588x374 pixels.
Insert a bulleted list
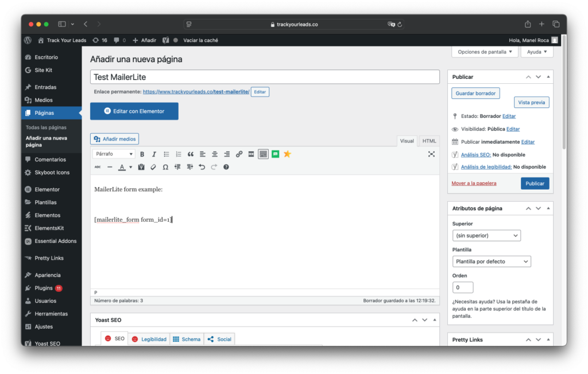click(166, 154)
